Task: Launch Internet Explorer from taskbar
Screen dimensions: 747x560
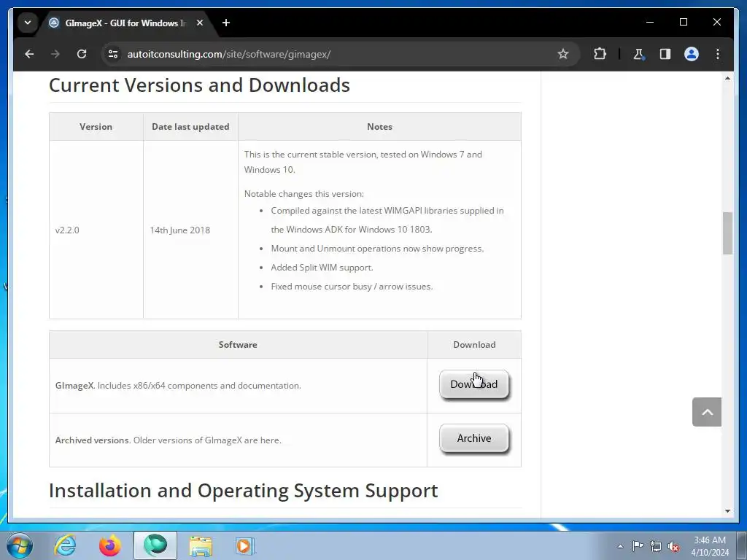Action: (x=65, y=545)
